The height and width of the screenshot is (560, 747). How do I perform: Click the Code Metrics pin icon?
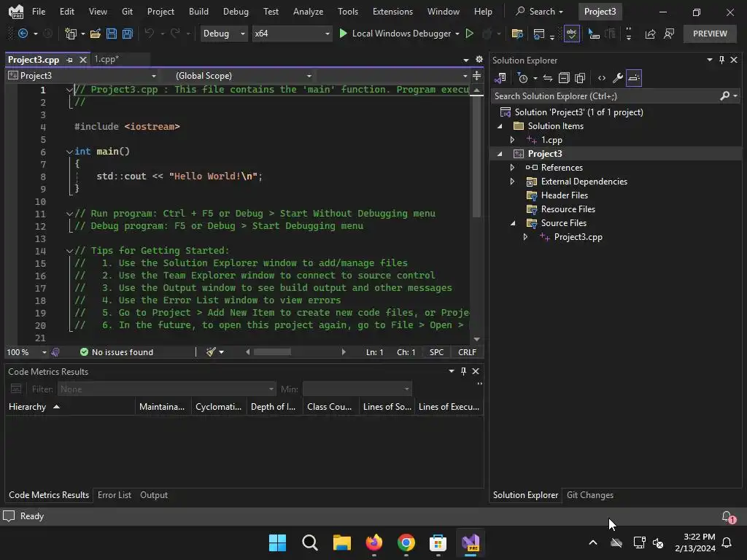pyautogui.click(x=463, y=371)
